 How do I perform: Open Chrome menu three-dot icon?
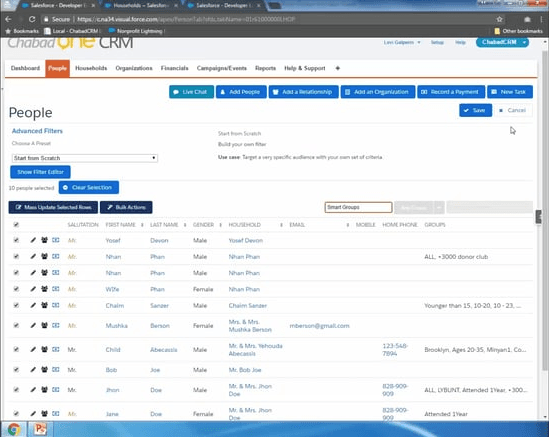point(542,19)
